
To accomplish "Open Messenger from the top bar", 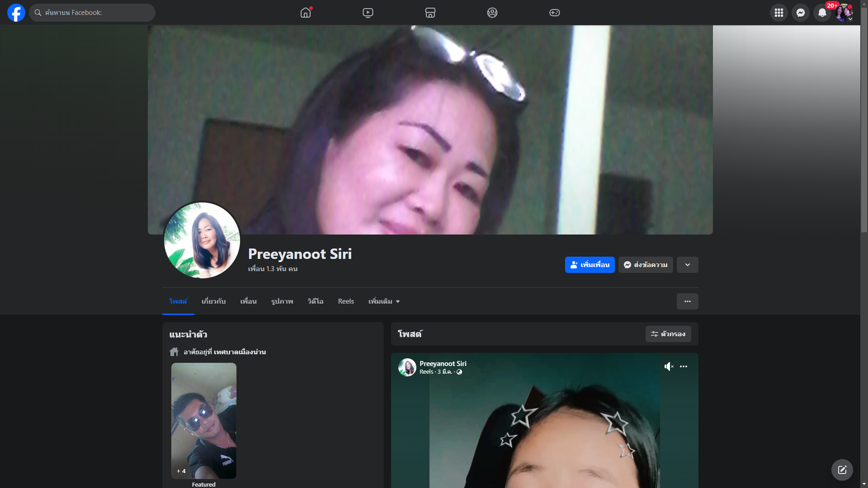I will coord(800,13).
